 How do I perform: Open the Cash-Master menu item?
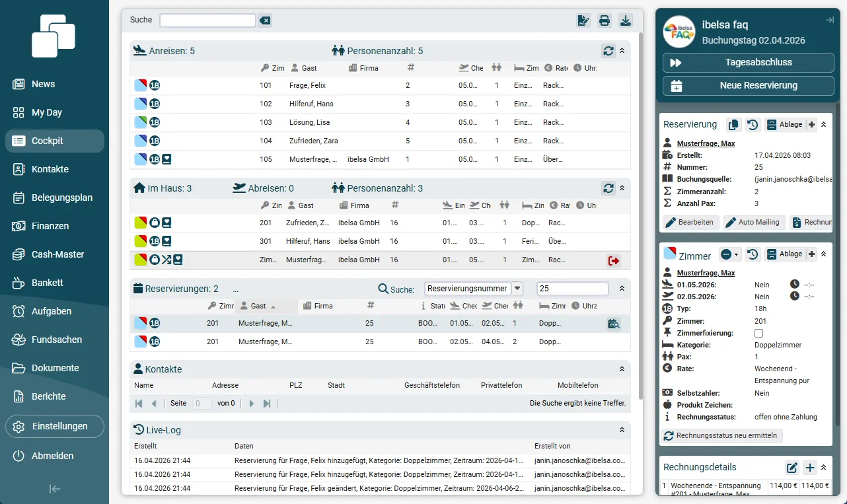(x=54, y=254)
